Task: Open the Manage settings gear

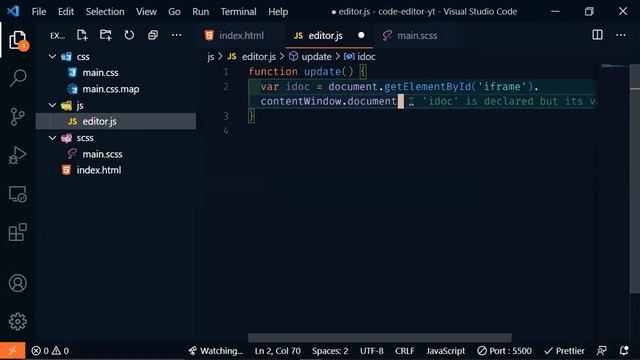Action: click(x=18, y=322)
